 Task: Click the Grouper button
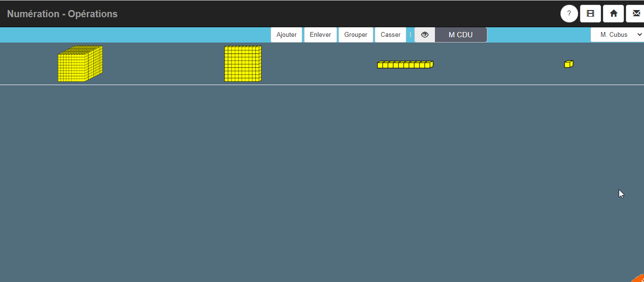tap(356, 35)
